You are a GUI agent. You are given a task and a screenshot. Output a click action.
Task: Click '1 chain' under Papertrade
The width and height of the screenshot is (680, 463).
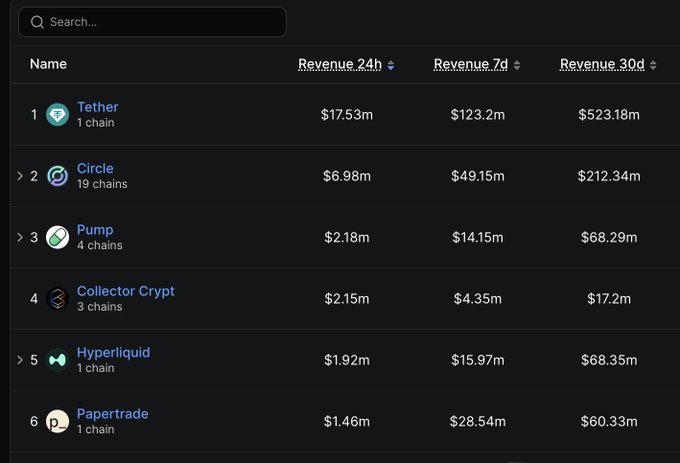tap(96, 429)
